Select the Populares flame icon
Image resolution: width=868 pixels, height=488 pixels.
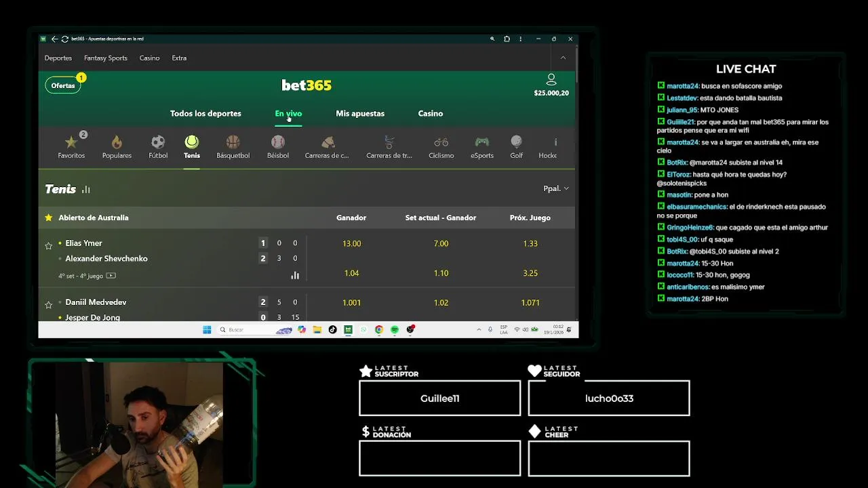tap(117, 142)
